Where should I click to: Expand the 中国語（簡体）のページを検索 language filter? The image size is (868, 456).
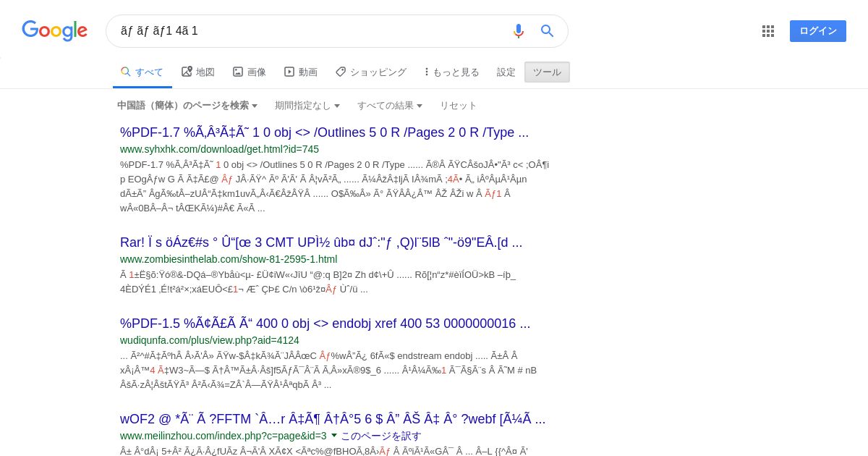(x=187, y=105)
